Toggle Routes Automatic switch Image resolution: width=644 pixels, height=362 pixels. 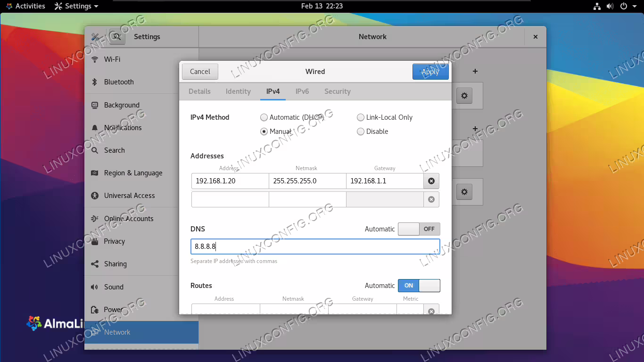pyautogui.click(x=419, y=286)
